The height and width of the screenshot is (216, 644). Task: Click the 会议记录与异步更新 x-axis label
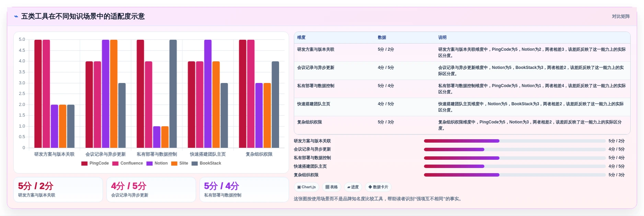105,154
